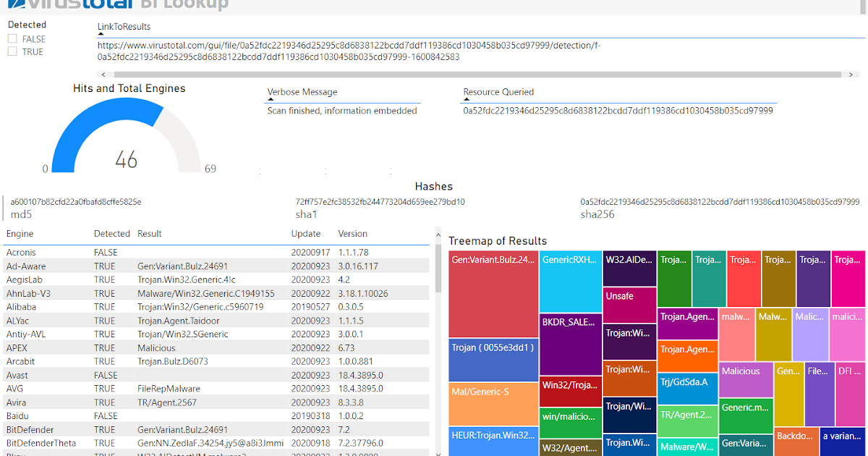Click the horizontal scrollbar track below the URL

(x=477, y=74)
